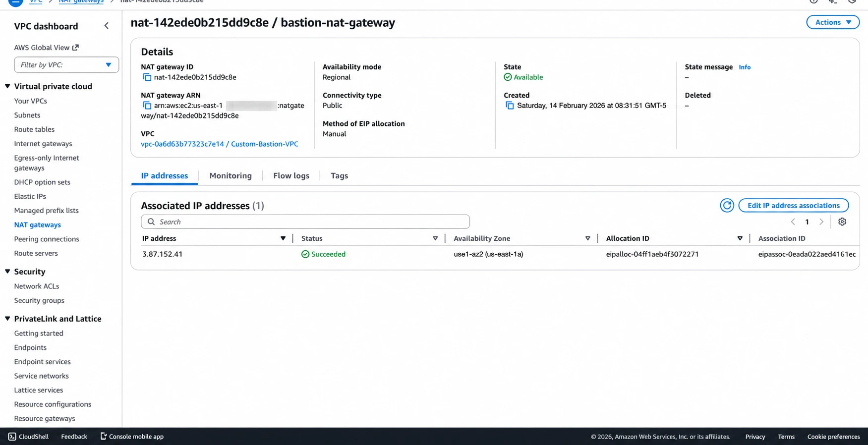This screenshot has height=445, width=868.
Task: Sort by Availability Zone column
Action: (x=588, y=238)
